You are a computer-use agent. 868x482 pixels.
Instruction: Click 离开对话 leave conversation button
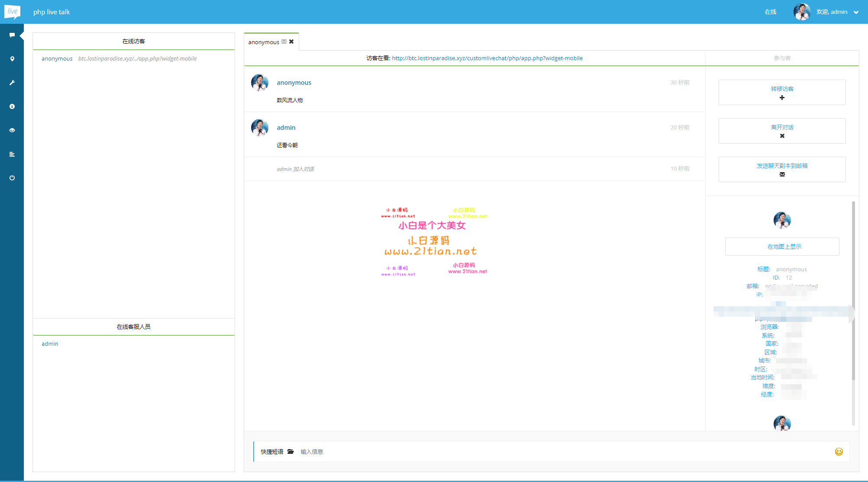coord(782,131)
